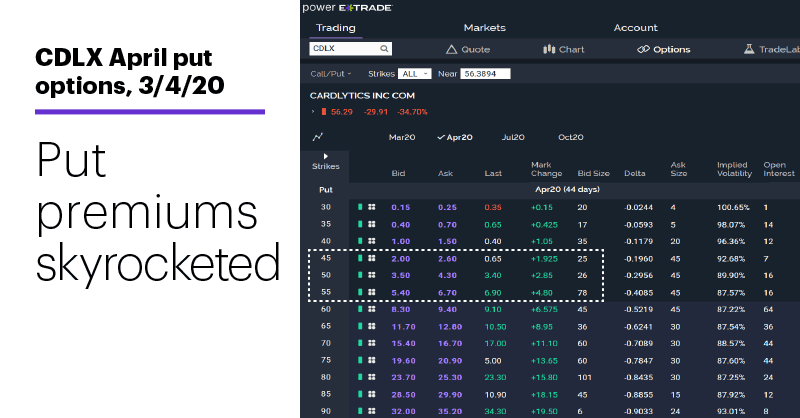The image size is (800, 418).
Task: Open the TradeLab view
Action: 771,50
